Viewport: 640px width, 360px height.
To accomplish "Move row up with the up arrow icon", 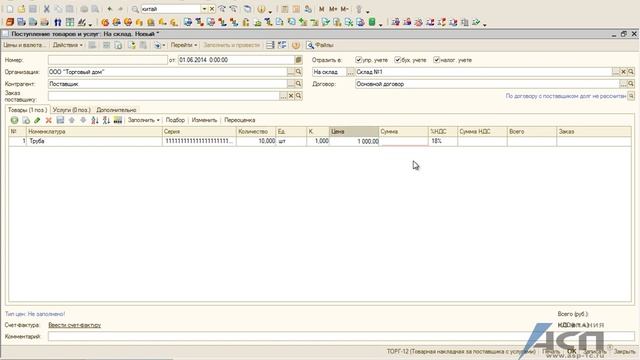I will [x=72, y=120].
